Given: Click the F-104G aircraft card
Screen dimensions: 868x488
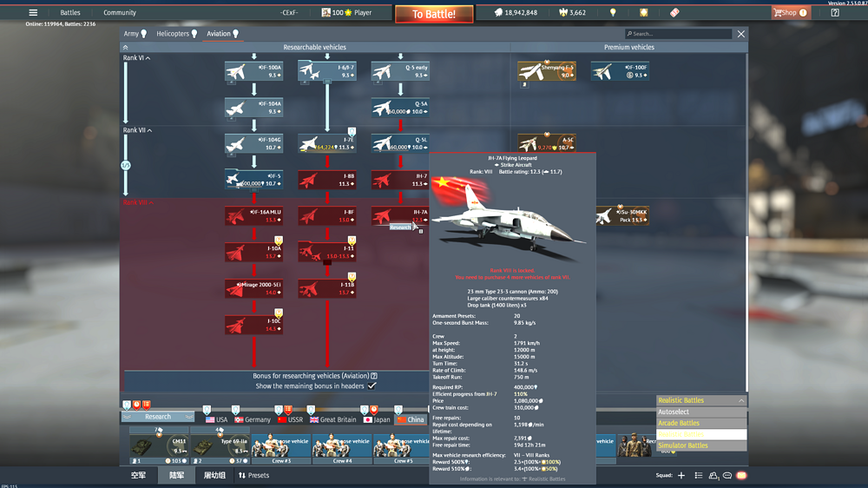Looking at the screenshot, I should click(x=253, y=143).
